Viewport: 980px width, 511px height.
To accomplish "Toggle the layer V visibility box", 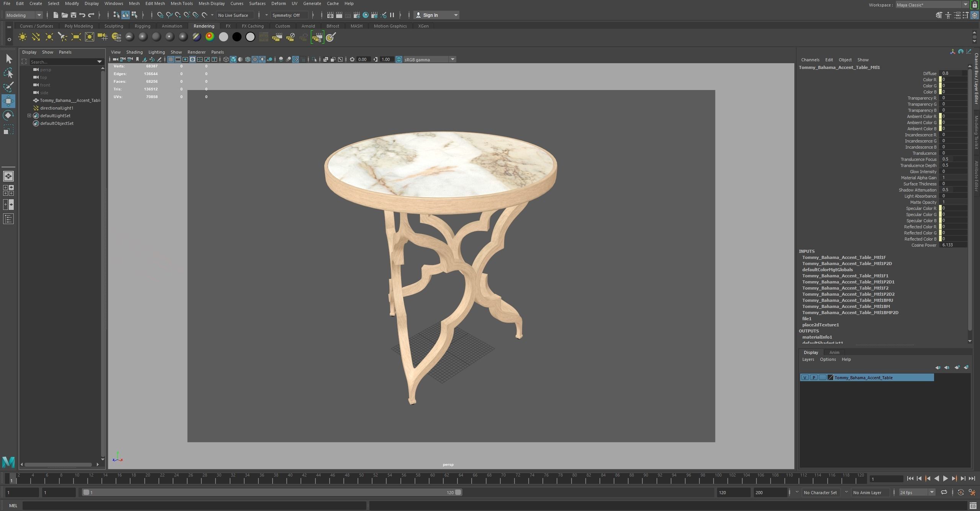I will click(x=805, y=378).
